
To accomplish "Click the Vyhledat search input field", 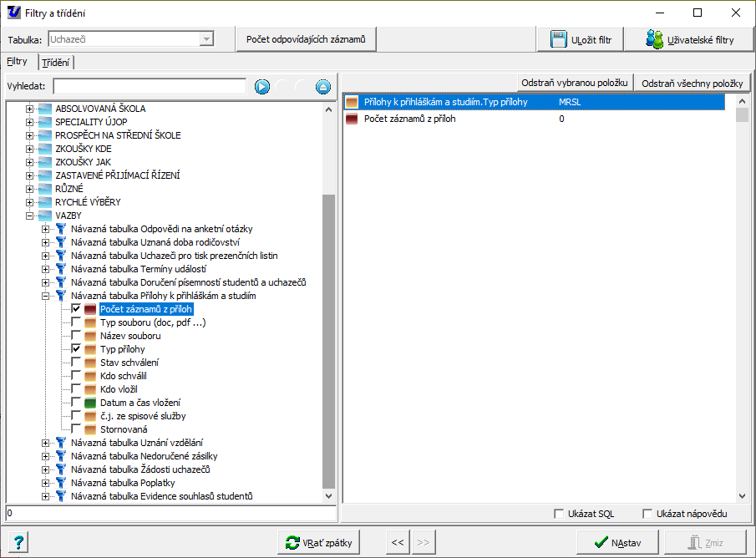I will point(150,86).
